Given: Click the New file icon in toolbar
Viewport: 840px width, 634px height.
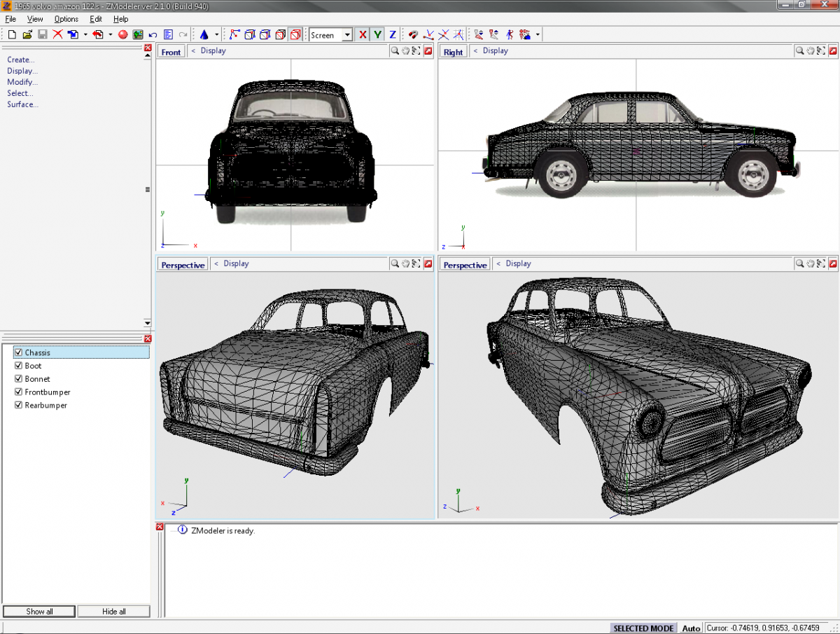Looking at the screenshot, I should pos(12,34).
